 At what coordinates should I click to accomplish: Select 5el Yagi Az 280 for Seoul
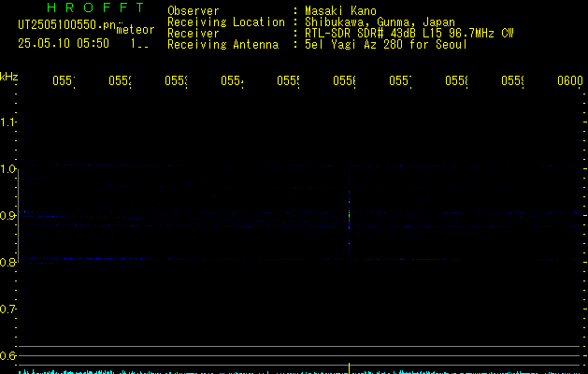pyautogui.click(x=386, y=45)
